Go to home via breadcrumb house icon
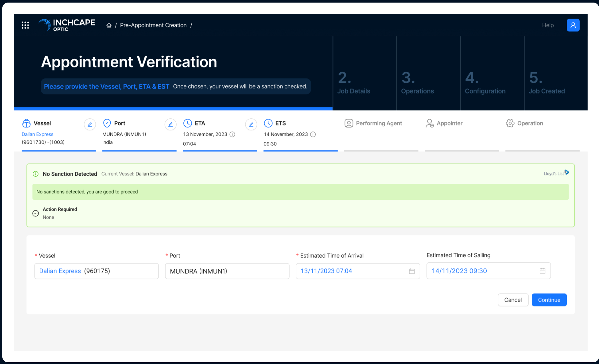The height and width of the screenshot is (364, 599). tap(109, 25)
